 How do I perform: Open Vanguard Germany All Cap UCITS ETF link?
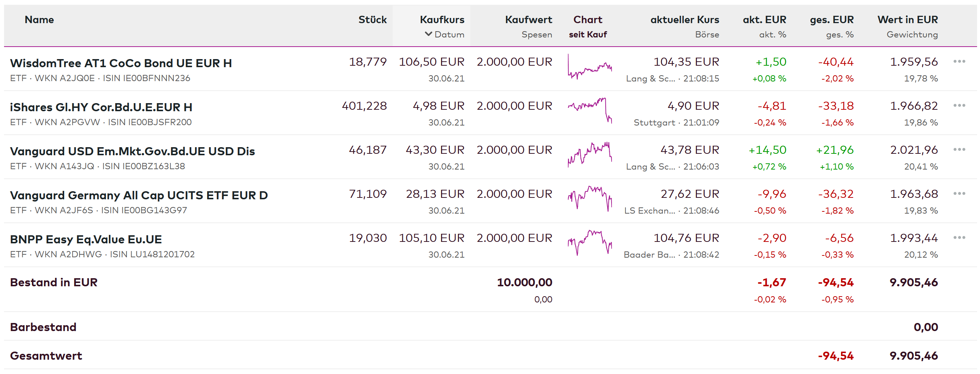139,195
